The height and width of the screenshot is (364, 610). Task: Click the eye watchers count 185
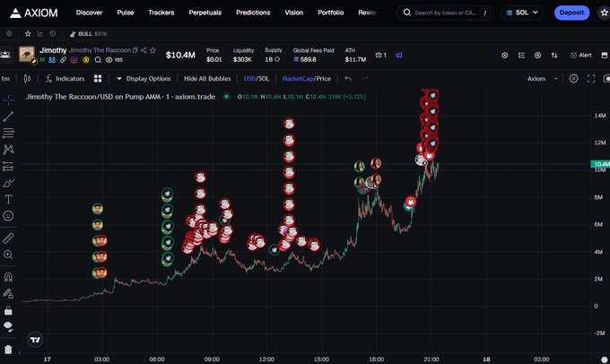click(115, 60)
